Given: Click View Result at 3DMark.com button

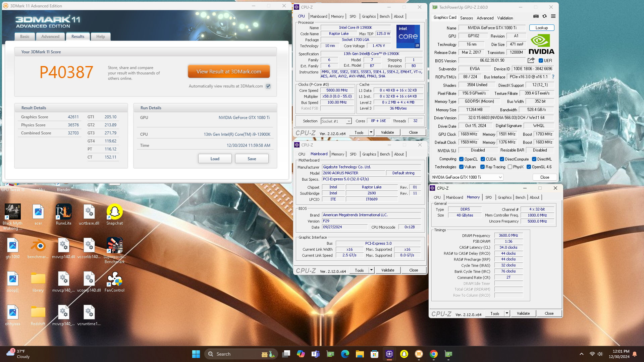Looking at the screenshot, I should pyautogui.click(x=229, y=72).
